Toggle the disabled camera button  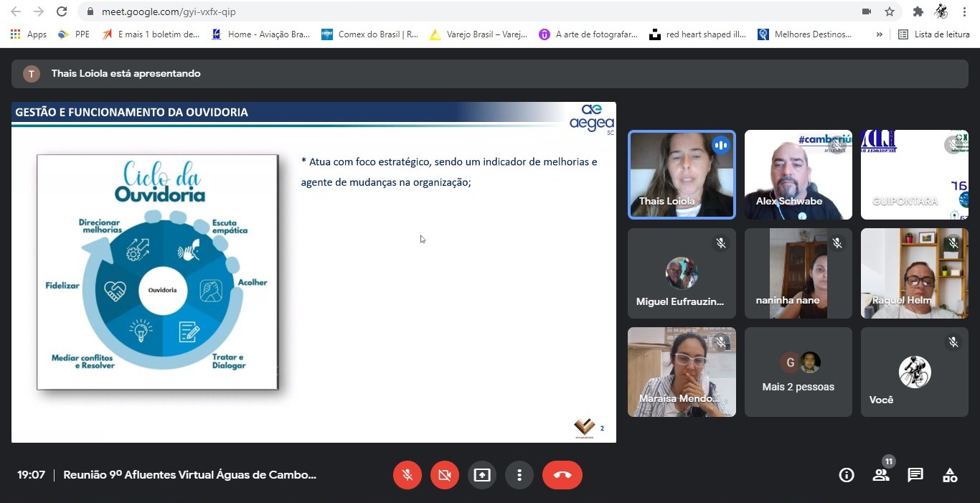coord(445,475)
